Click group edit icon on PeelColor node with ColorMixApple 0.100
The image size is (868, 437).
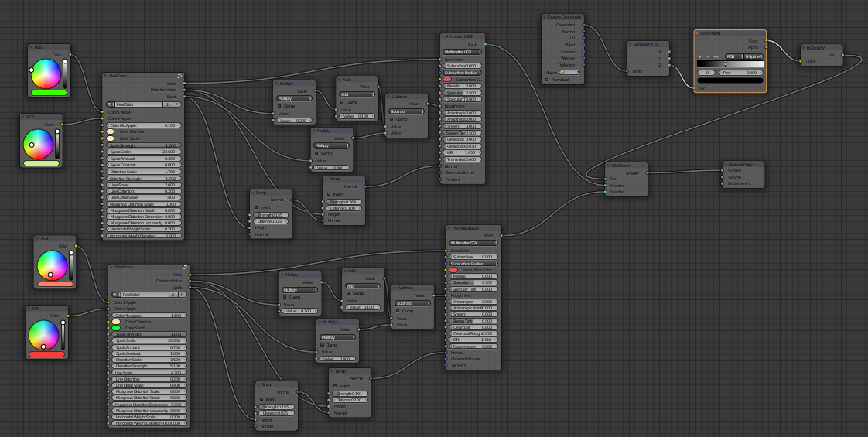point(179,76)
